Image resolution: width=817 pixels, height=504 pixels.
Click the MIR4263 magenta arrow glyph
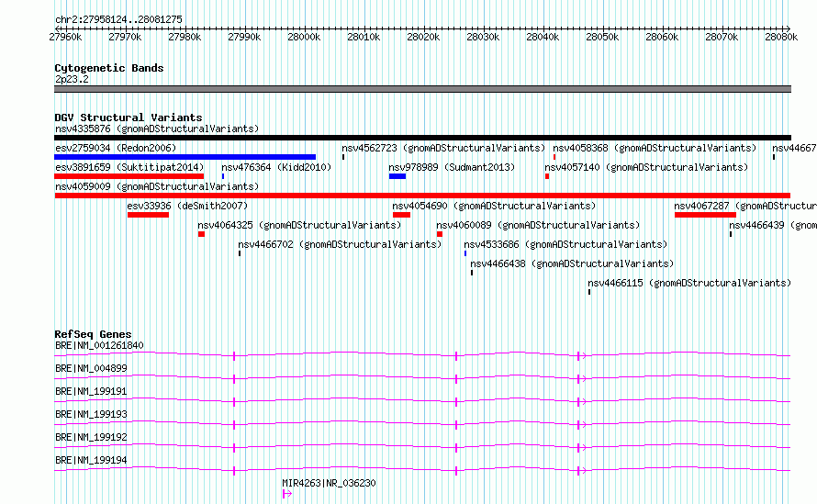[287, 494]
